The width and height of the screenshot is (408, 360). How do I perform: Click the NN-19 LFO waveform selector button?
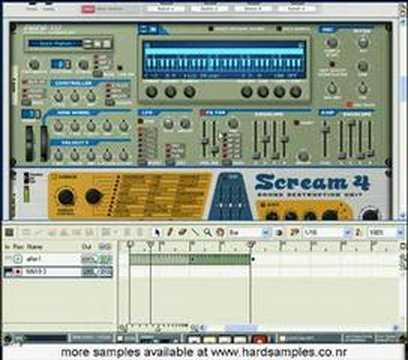[x=141, y=163]
